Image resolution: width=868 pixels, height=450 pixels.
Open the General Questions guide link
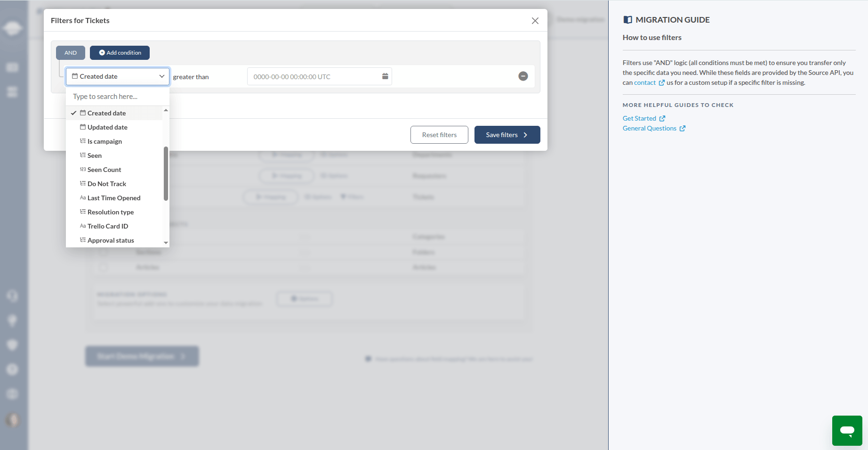point(650,128)
